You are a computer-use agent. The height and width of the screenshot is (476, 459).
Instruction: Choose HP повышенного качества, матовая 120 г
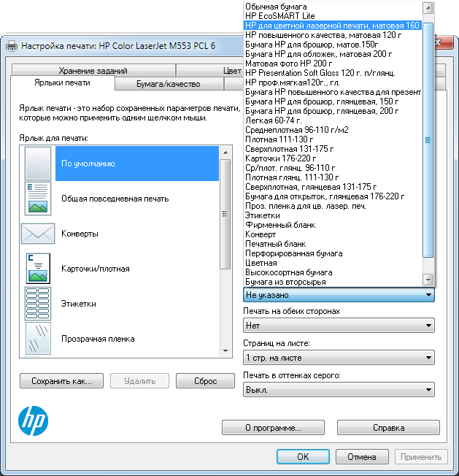[333, 35]
